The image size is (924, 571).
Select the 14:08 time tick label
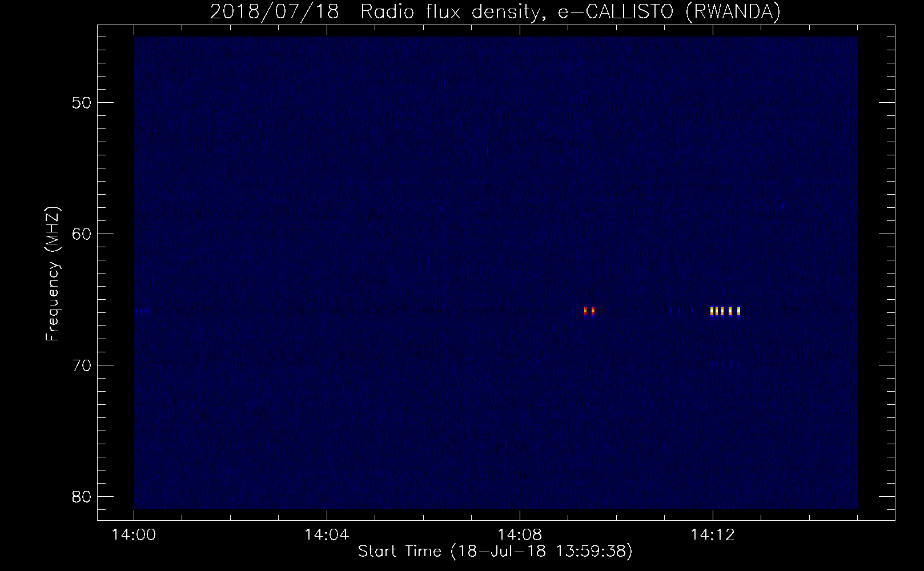pyautogui.click(x=520, y=535)
